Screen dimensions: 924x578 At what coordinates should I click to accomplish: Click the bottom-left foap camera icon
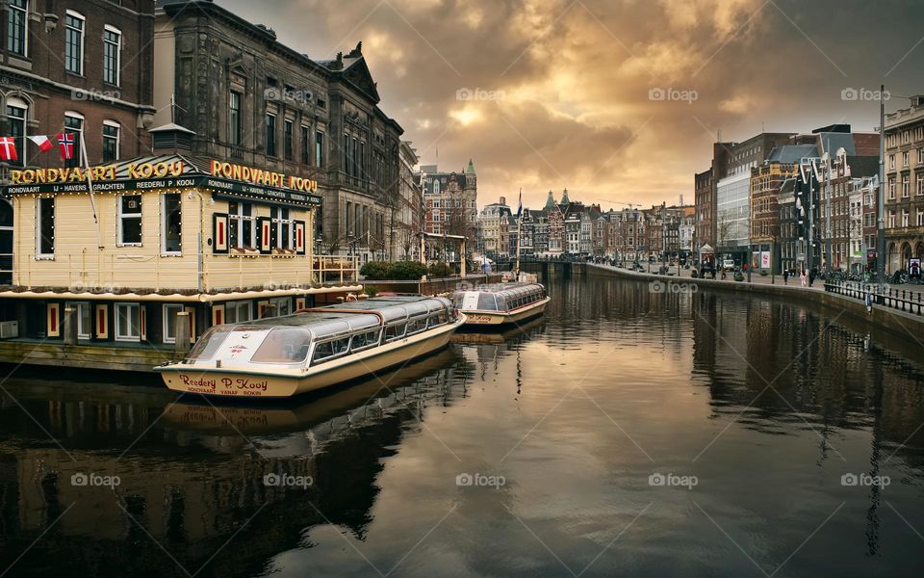point(80,478)
